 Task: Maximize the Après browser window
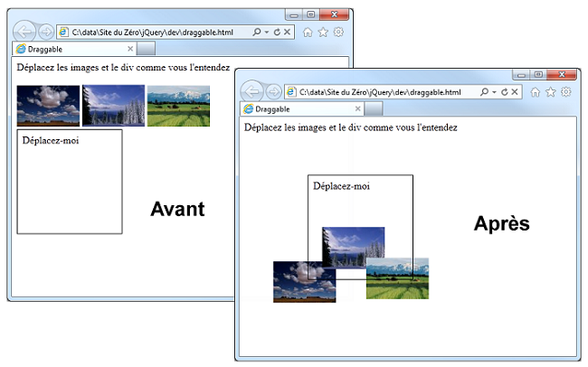[538, 75]
